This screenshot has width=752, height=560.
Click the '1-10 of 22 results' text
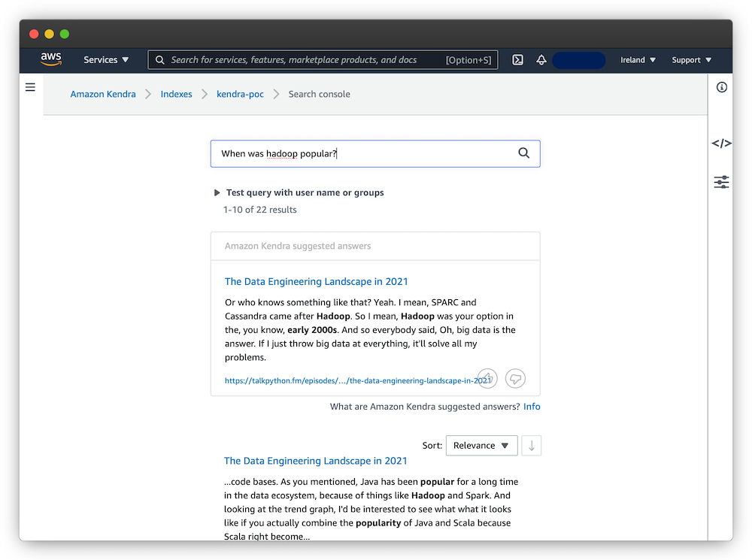[260, 210]
